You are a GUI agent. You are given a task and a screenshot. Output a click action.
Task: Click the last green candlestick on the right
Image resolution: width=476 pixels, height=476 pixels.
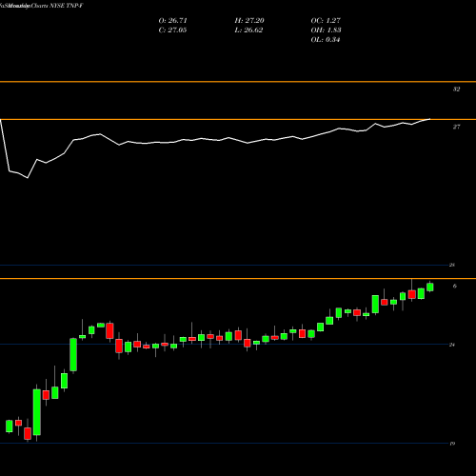tap(430, 287)
